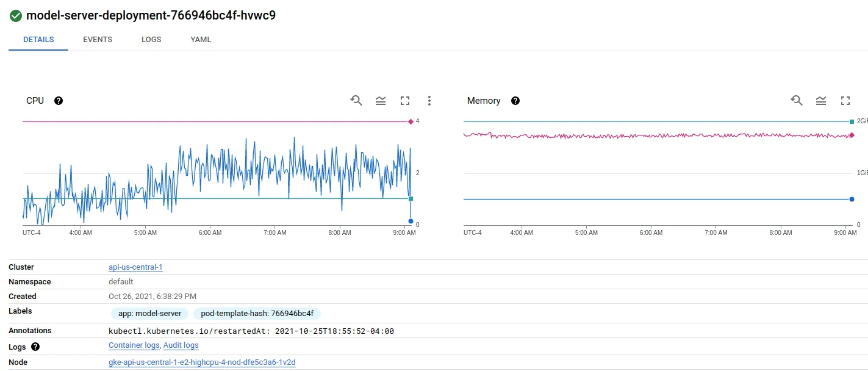Open the gke-api-us-central-1 node link
Image resolution: width=868 pixels, height=371 pixels.
pos(202,362)
